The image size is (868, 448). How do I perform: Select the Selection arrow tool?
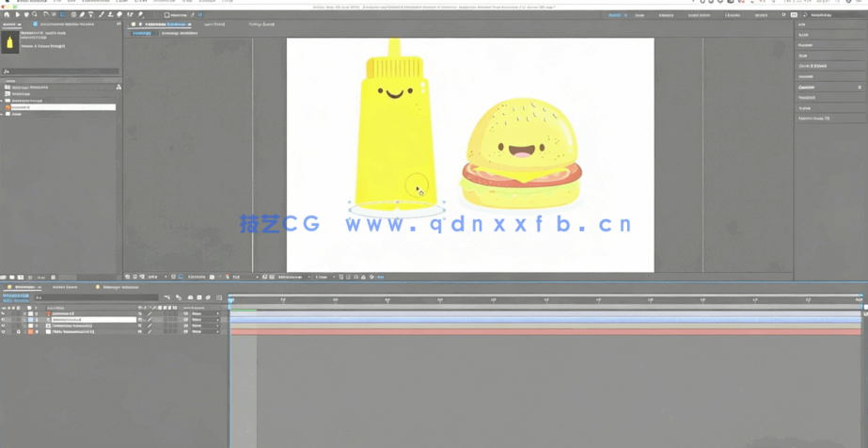point(17,15)
